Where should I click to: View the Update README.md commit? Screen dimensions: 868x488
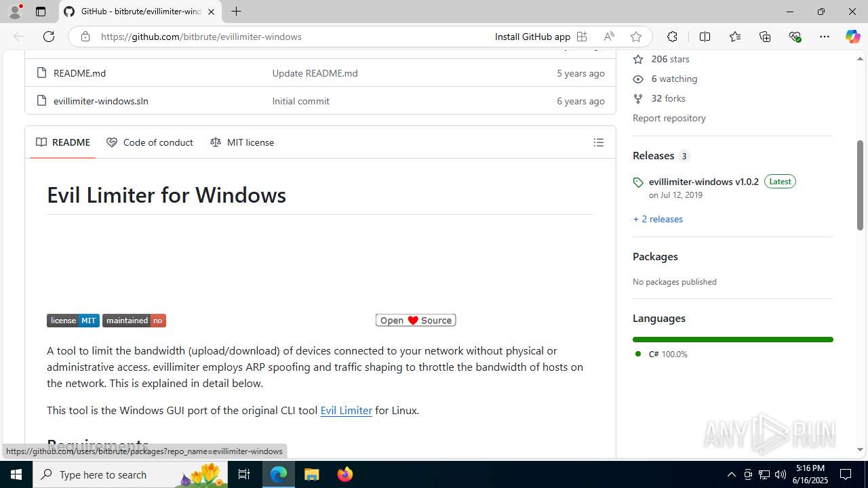pos(315,73)
